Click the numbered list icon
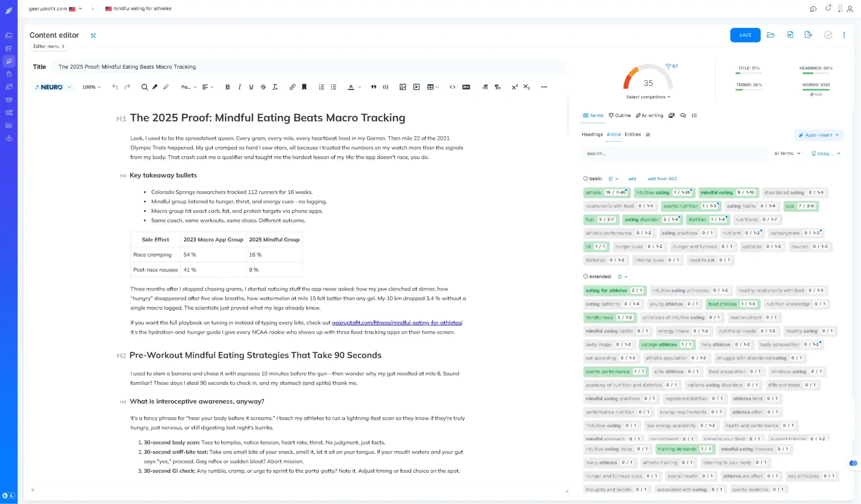 pos(321,87)
